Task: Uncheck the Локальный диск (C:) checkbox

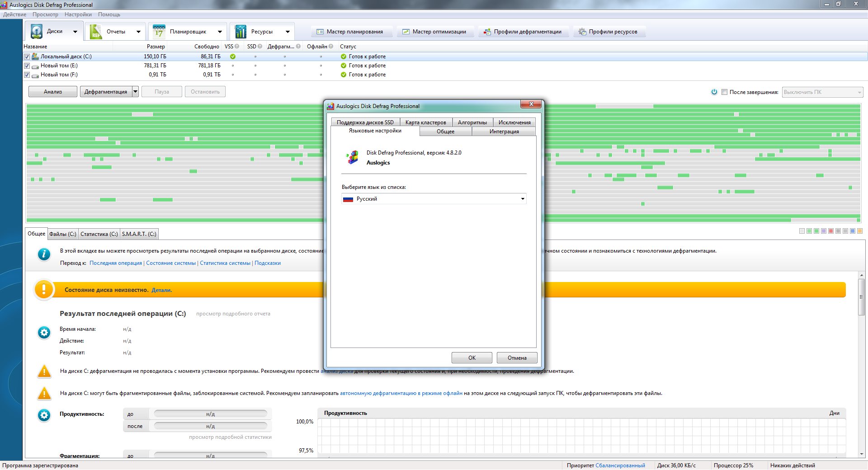Action: [x=27, y=56]
